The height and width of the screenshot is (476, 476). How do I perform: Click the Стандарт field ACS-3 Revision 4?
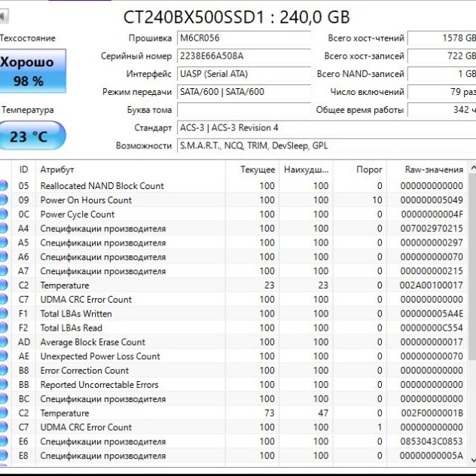327,128
